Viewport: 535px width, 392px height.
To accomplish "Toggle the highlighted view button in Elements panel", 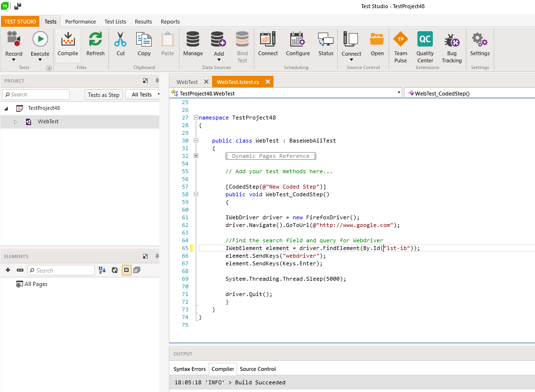I will click(126, 270).
